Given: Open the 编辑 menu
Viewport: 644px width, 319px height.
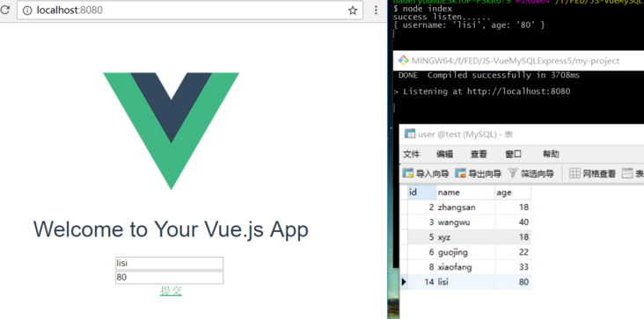Looking at the screenshot, I should click(x=445, y=154).
